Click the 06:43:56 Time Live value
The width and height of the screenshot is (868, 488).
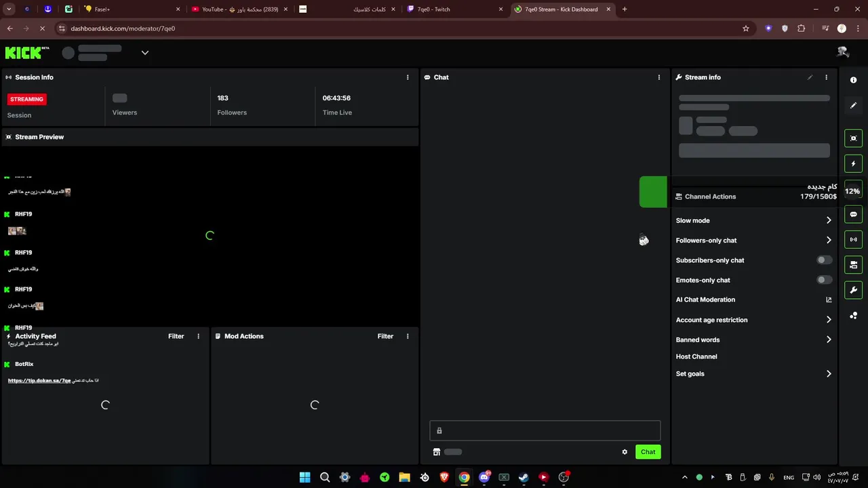pyautogui.click(x=336, y=98)
